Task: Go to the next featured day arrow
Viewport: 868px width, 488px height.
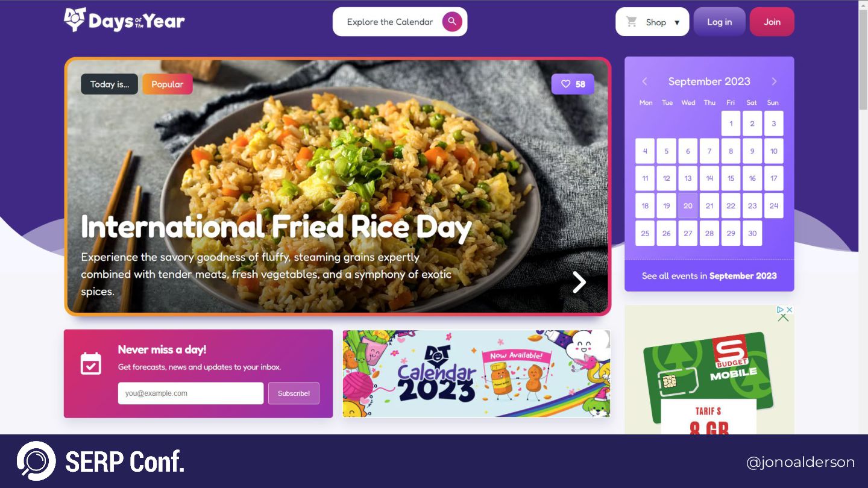Action: coord(579,282)
